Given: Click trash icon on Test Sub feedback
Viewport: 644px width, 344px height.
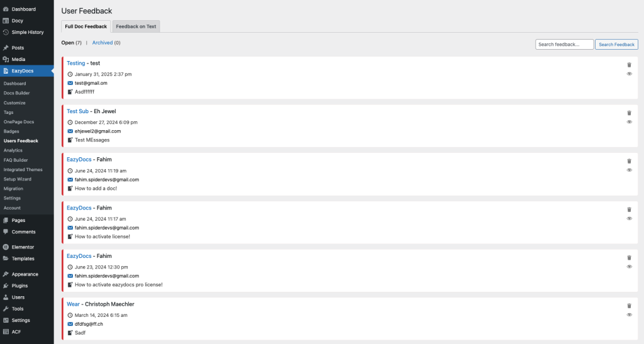Looking at the screenshot, I should [x=629, y=113].
